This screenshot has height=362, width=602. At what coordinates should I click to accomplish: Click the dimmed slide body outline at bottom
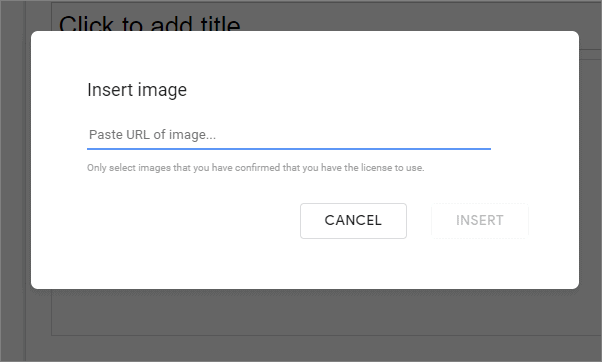[x=326, y=336]
